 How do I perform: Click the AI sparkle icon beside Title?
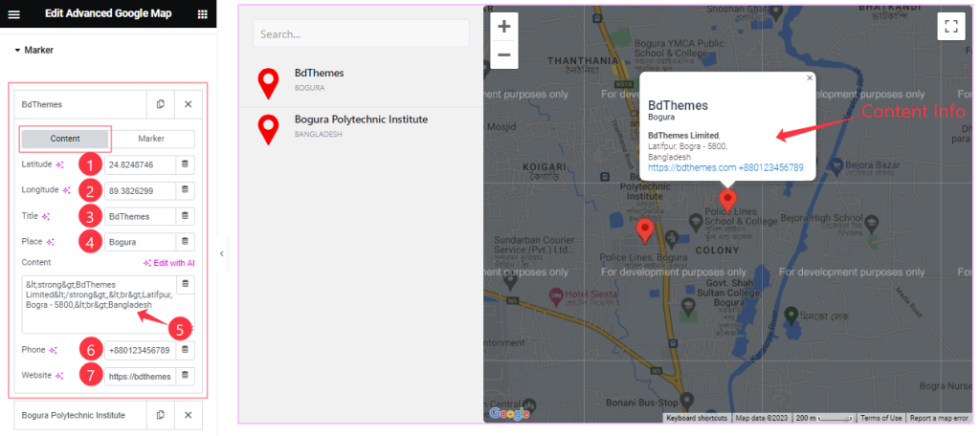point(46,216)
